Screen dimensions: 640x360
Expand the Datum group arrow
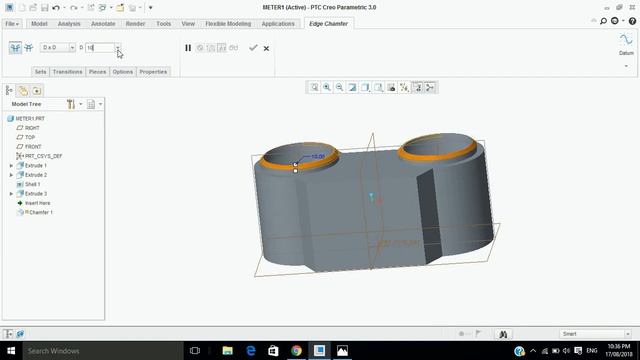[626, 66]
